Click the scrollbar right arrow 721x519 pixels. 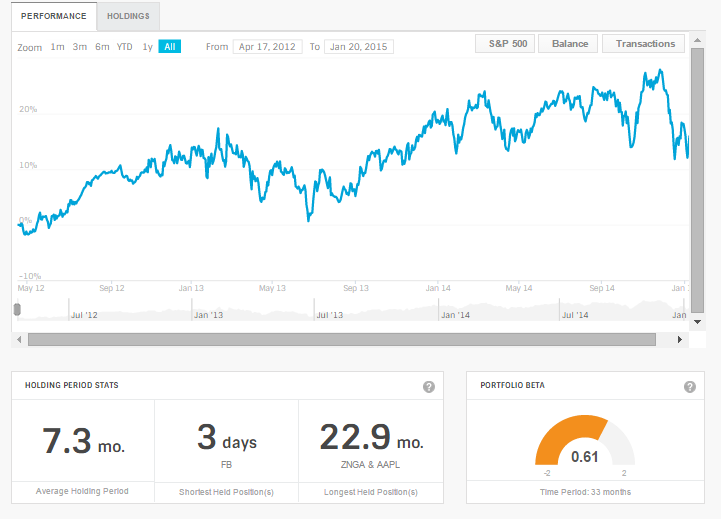pyautogui.click(x=680, y=339)
